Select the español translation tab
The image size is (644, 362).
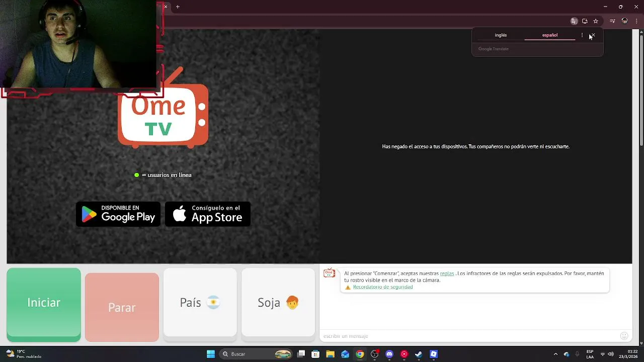coord(550,35)
